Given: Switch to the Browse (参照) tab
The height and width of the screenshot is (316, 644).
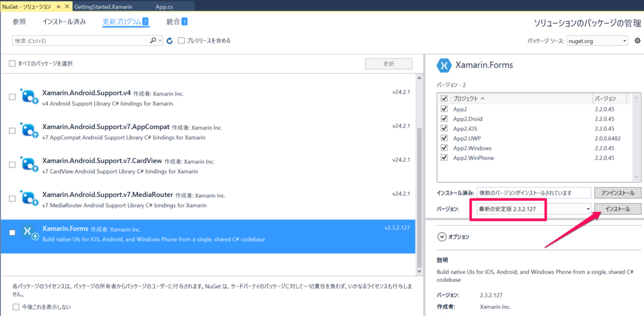Looking at the screenshot, I should coord(19,22).
